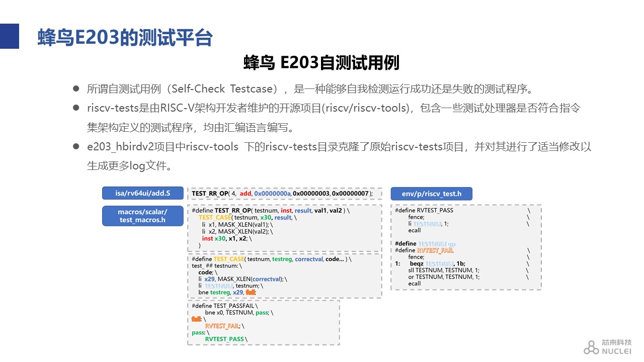644x362 pixels.
Task: Click the 'sll TESTNUM, TESTNUM, 1;' line
Action: [x=444, y=270]
